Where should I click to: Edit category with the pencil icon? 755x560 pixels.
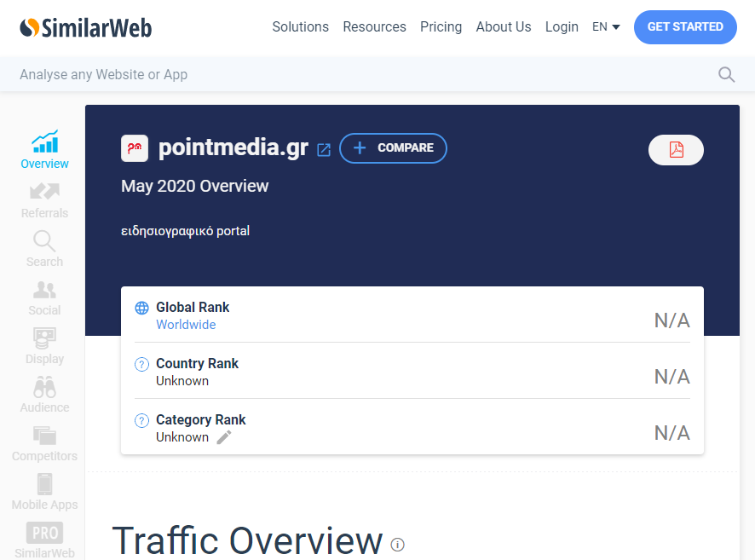pyautogui.click(x=224, y=437)
